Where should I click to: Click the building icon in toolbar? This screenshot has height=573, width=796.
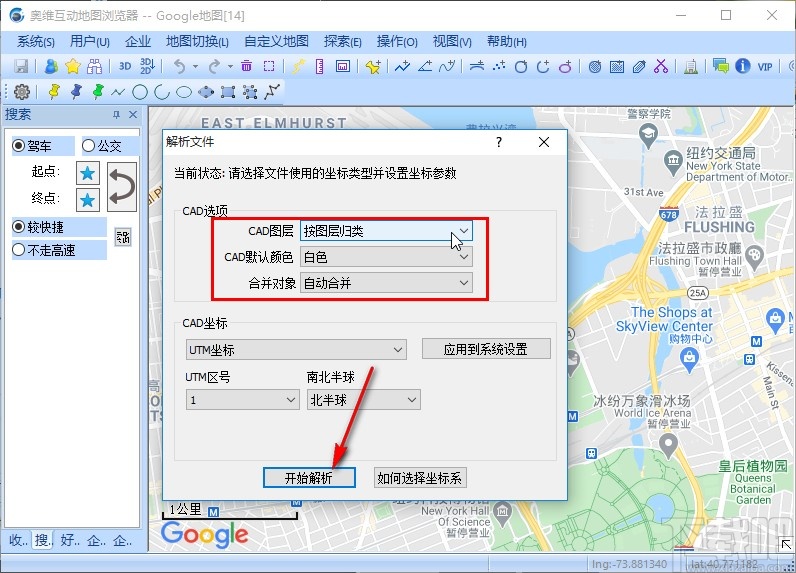coord(690,66)
